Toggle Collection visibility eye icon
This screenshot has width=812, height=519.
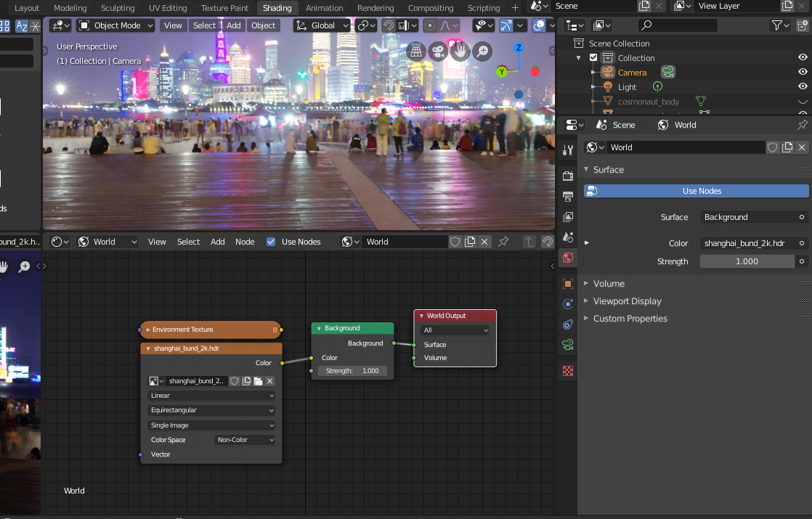(x=803, y=58)
